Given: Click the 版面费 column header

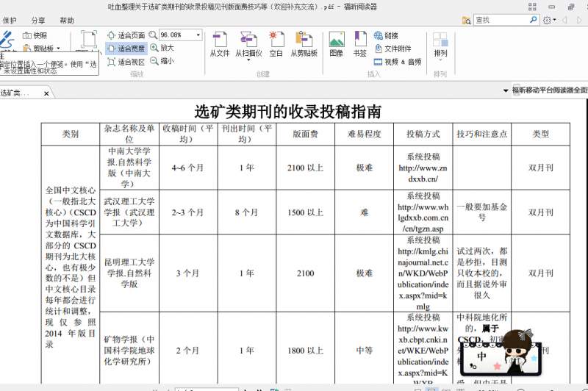Looking at the screenshot, I should pyautogui.click(x=305, y=134).
